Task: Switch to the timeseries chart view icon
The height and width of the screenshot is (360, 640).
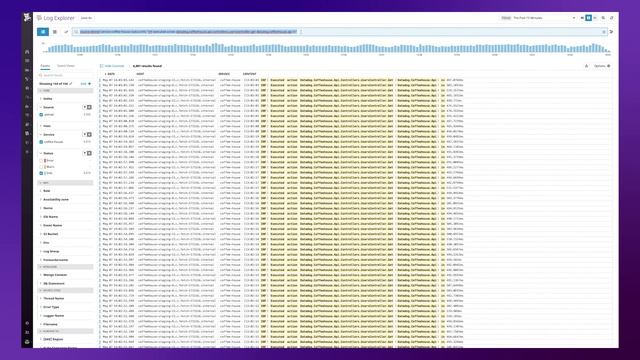Action: (x=66, y=31)
